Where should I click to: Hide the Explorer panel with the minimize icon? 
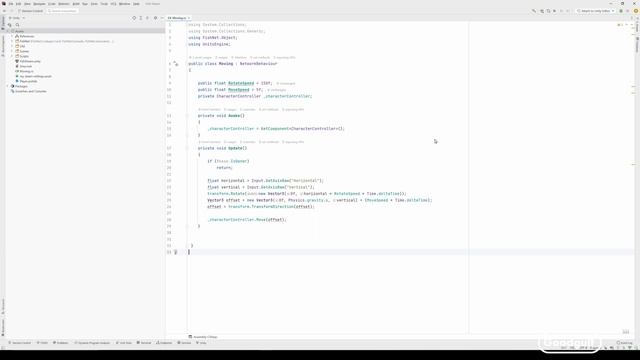[x=162, y=18]
